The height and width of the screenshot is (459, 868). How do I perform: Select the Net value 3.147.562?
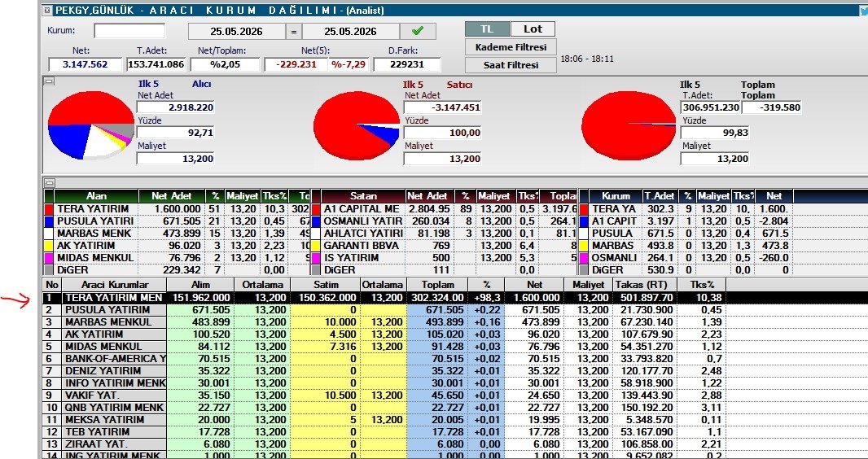85,64
